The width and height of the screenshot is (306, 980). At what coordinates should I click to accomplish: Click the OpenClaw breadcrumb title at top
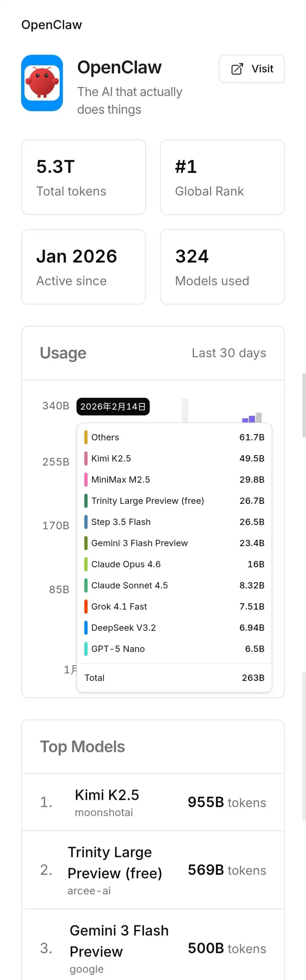52,25
